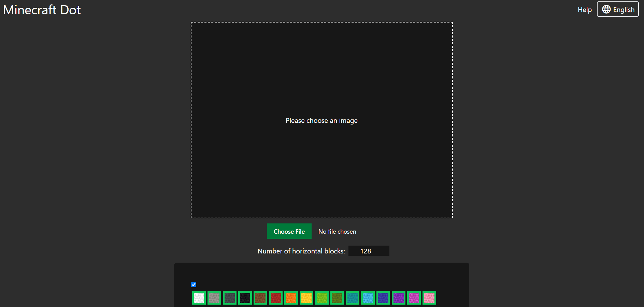Click the globe icon on the language button
This screenshot has height=307, width=644.
pos(606,9)
